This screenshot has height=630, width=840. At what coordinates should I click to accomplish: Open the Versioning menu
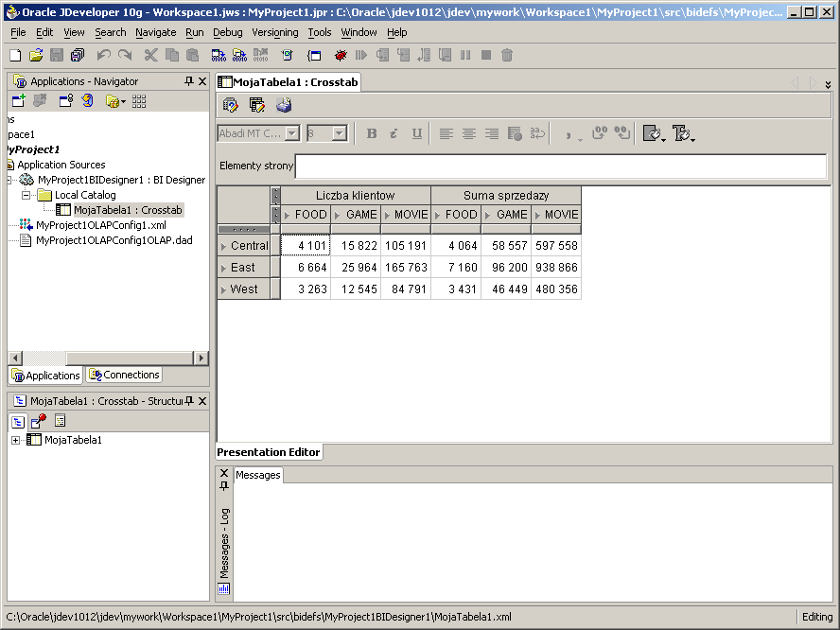point(275,32)
